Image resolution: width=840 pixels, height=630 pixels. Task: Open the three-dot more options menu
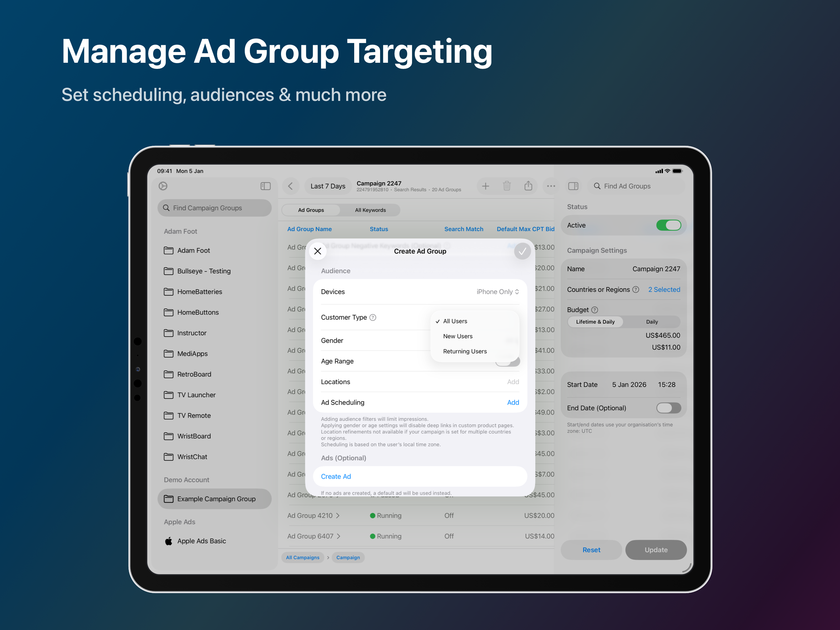551,186
